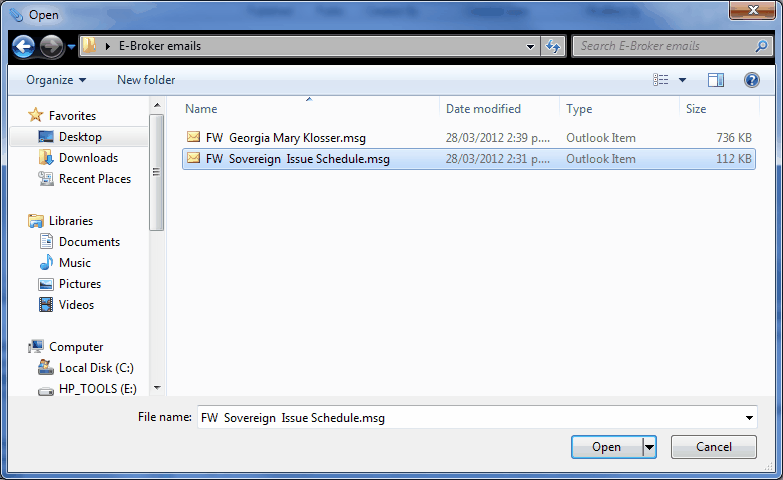Image resolution: width=783 pixels, height=480 pixels.
Task: Expand the address bar breadcrumb arrow
Action: coord(107,46)
